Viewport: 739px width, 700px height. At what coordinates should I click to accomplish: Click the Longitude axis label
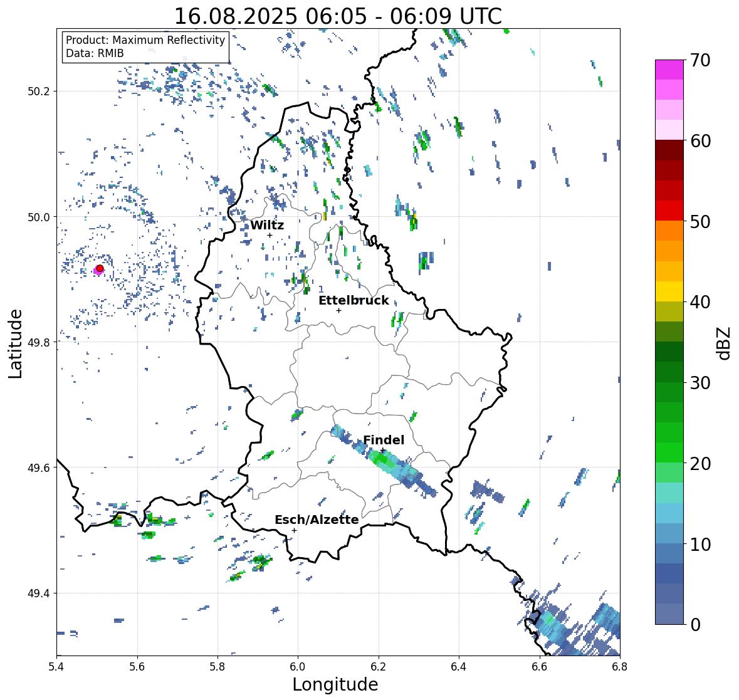pos(335,684)
